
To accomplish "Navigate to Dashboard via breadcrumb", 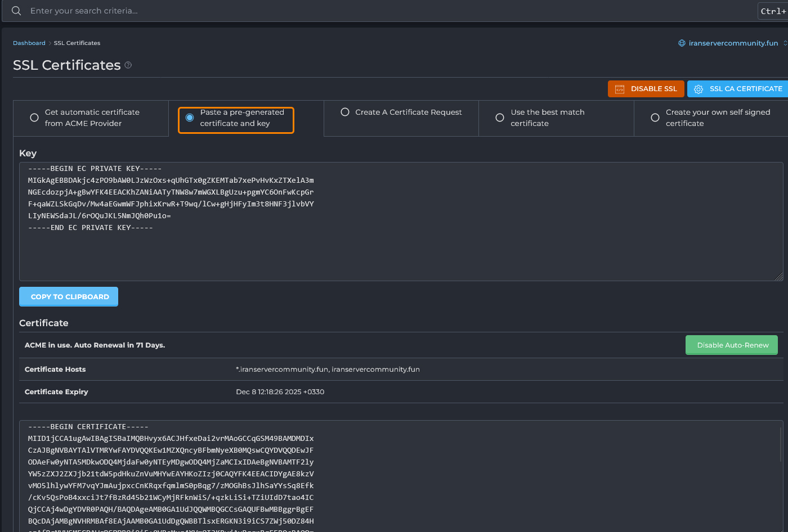I will (29, 43).
